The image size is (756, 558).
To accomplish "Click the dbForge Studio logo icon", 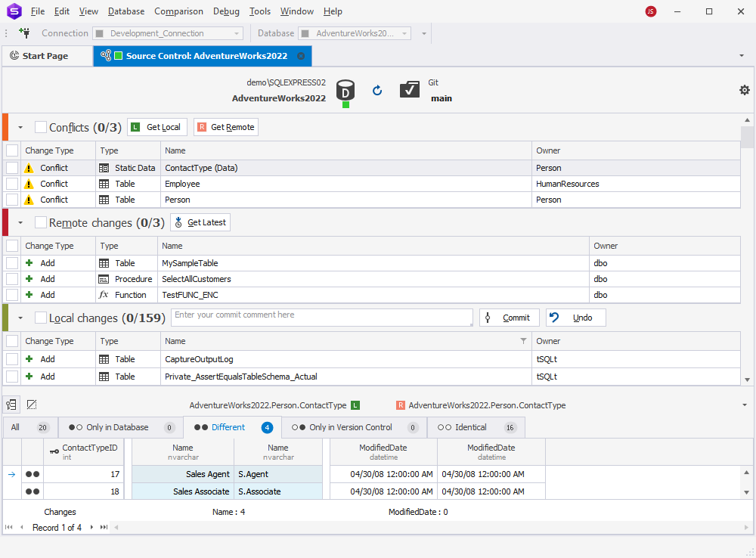I will click(14, 11).
